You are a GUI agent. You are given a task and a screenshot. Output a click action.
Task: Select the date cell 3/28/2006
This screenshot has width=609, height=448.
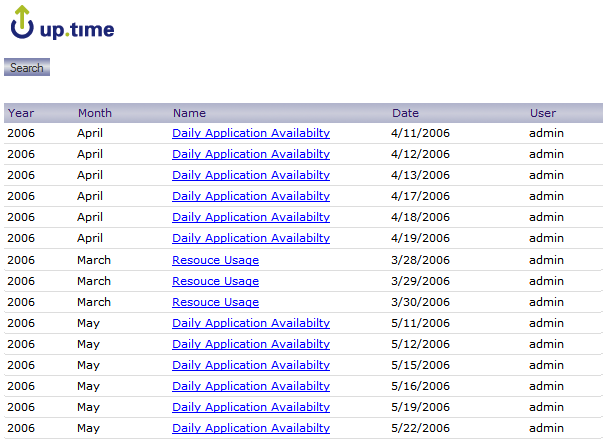pos(420,260)
